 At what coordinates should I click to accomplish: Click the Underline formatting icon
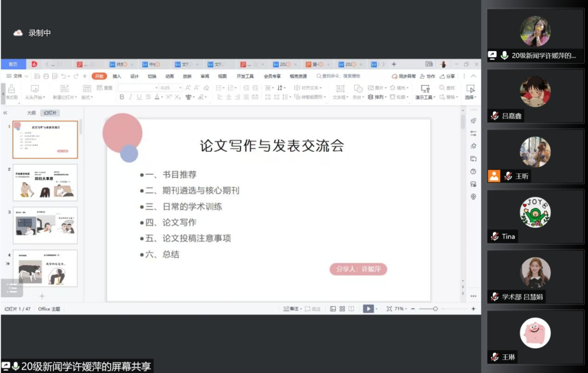(x=139, y=97)
